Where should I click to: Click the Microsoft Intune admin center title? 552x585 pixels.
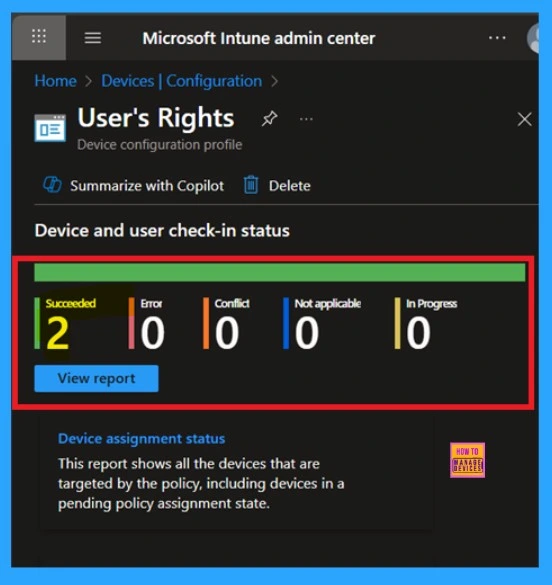click(x=259, y=38)
